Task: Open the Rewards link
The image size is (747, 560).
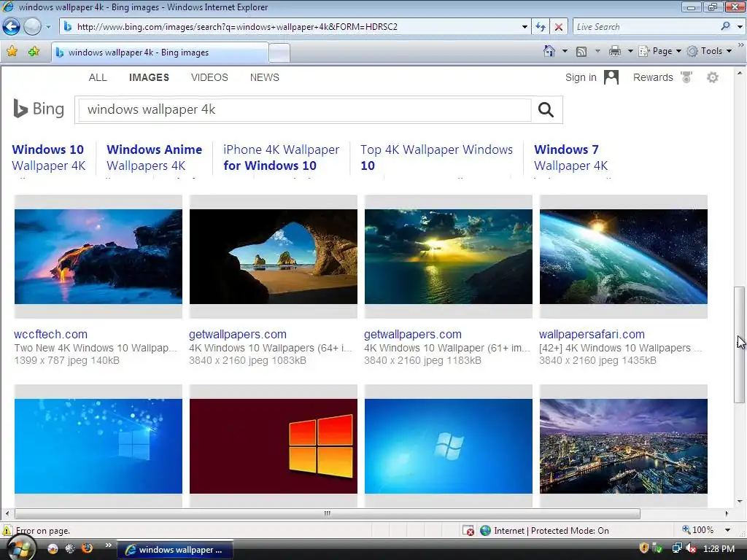Action: (653, 77)
